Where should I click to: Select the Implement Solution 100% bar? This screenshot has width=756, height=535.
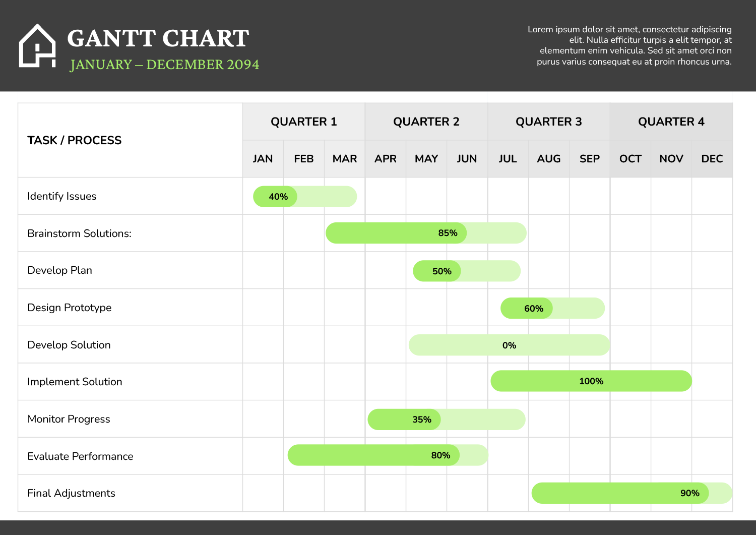[x=590, y=382]
